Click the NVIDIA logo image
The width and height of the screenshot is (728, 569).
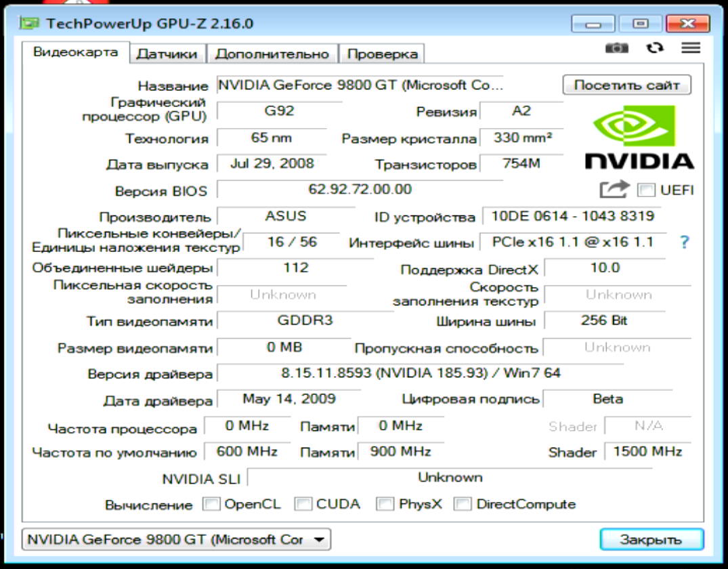click(639, 137)
